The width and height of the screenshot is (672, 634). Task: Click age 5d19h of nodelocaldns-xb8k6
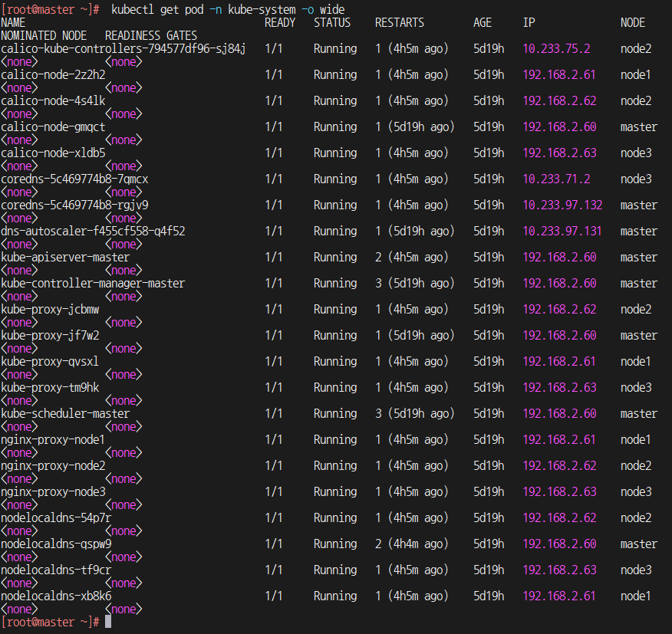click(489, 596)
